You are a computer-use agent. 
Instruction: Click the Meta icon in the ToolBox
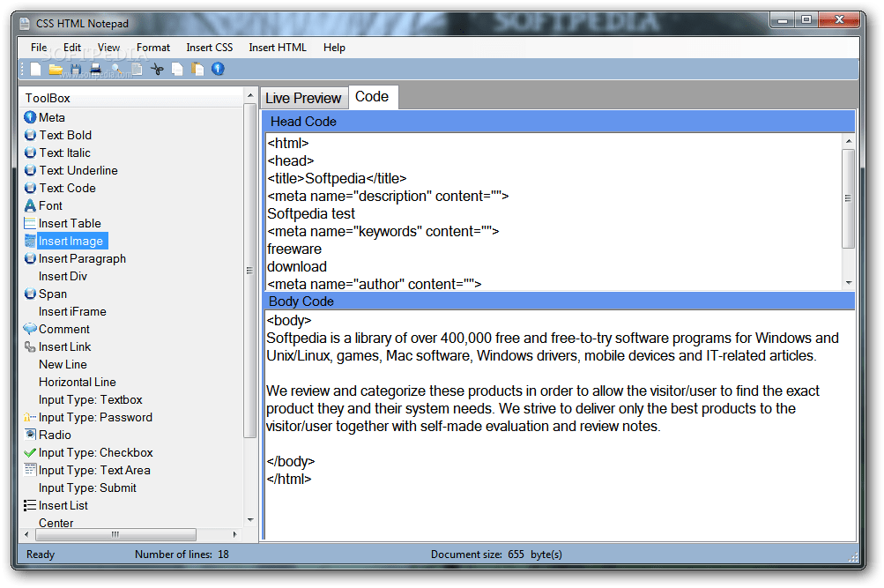tap(30, 117)
